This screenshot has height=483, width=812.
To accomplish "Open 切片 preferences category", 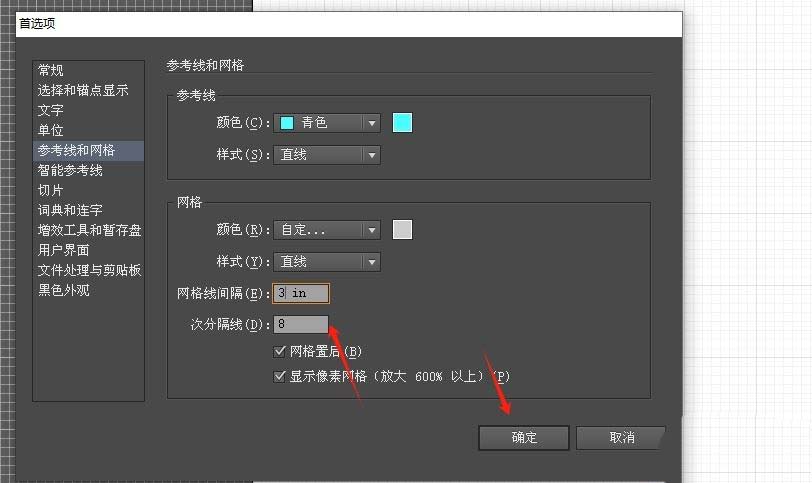I will click(x=51, y=190).
